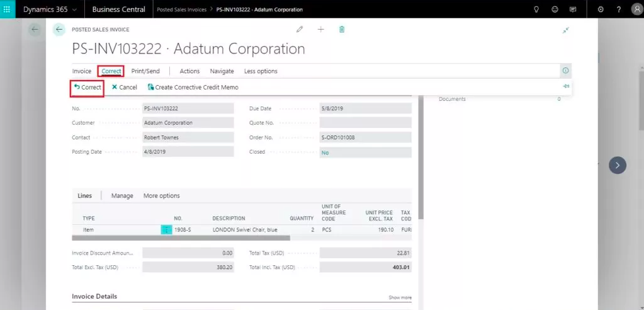Click the QUANTITY column header
Screen dimensions: 644x310
coord(302,218)
